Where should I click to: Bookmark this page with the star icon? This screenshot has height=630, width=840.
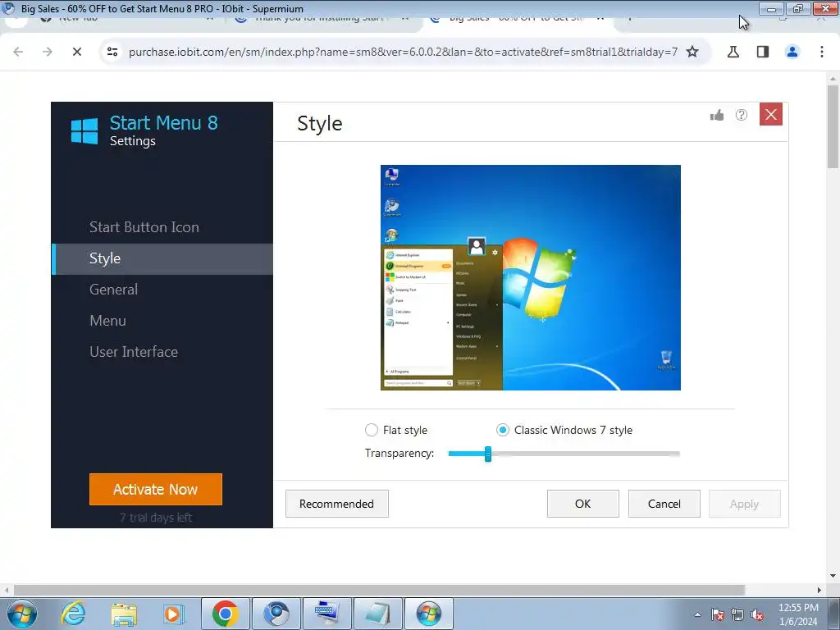[x=692, y=52]
